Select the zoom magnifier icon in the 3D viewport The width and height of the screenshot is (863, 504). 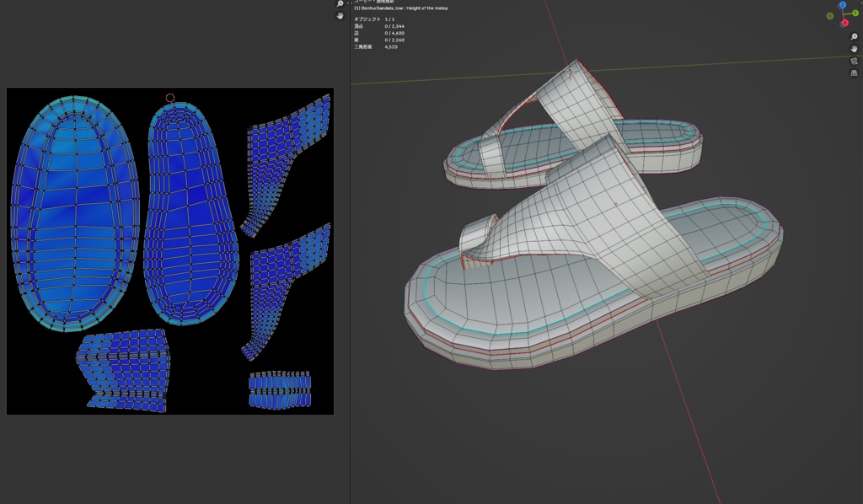pos(854,36)
